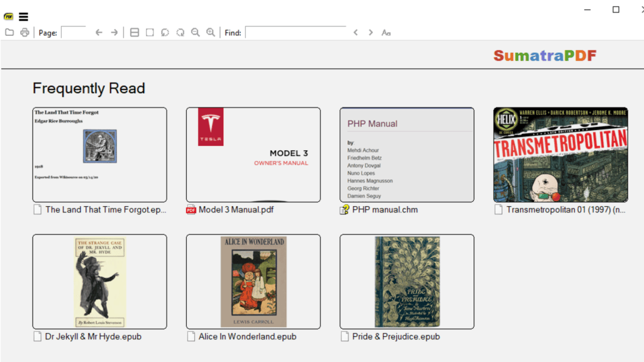The image size is (644, 362).
Task: Click the SumatraPDF icon in the title bar
Action: 8,16
